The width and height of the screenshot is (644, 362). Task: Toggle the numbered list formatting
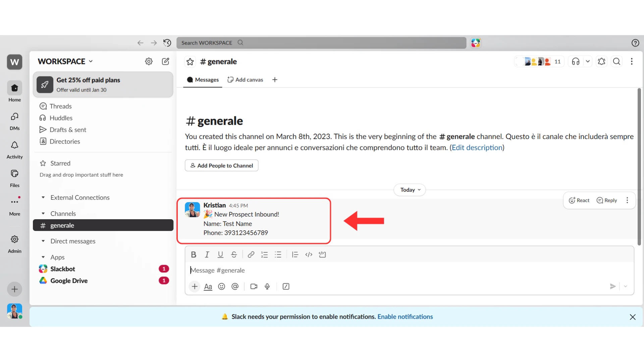[265, 254]
